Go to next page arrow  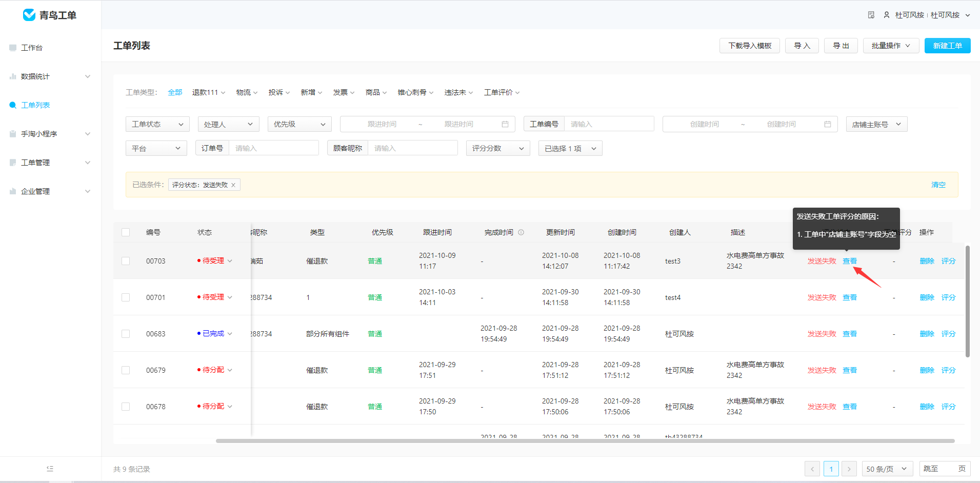[x=849, y=469]
